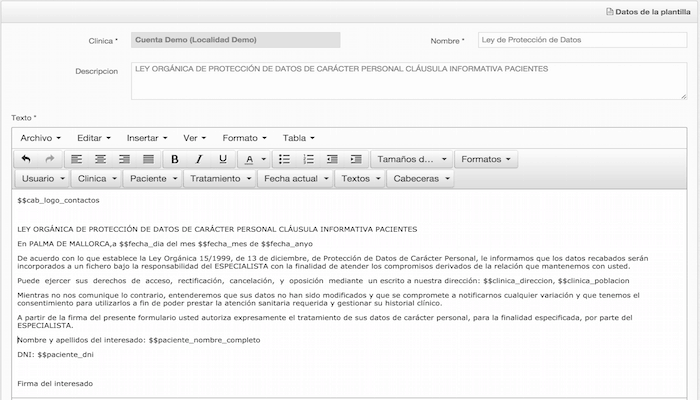
Task: Expand the Clinica variables dropdown
Action: pyautogui.click(x=97, y=179)
